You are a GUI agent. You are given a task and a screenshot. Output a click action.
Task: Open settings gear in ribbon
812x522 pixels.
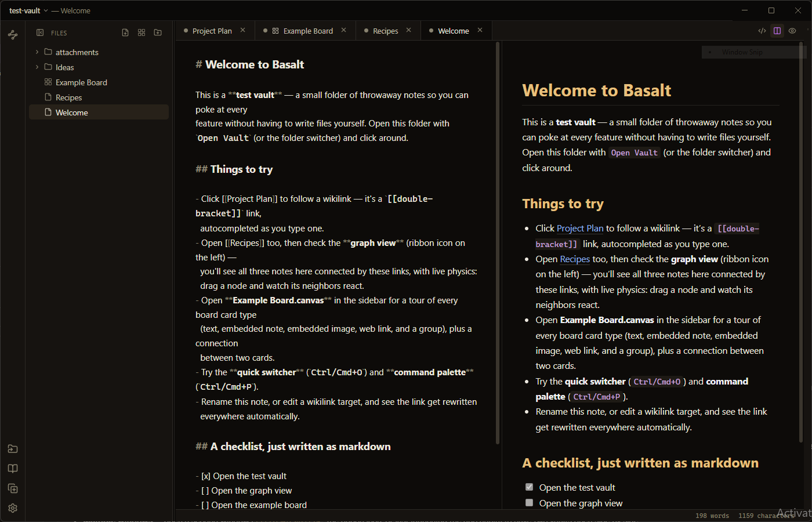[13, 508]
